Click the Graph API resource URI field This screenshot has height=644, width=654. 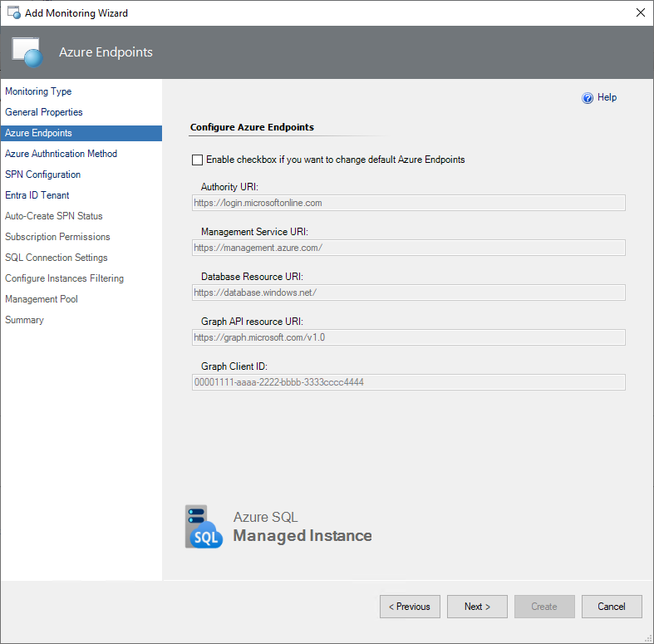[x=408, y=337]
